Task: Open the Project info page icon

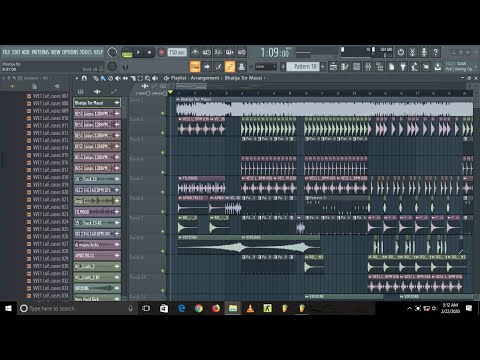Action: [391, 67]
